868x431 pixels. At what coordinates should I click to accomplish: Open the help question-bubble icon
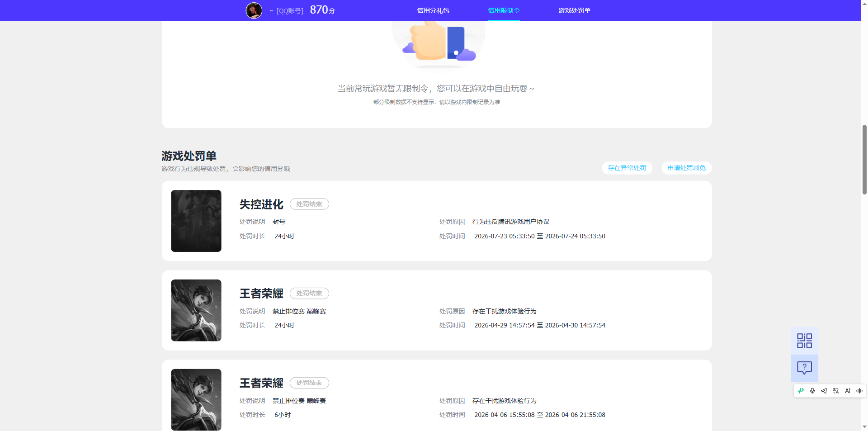(x=804, y=368)
